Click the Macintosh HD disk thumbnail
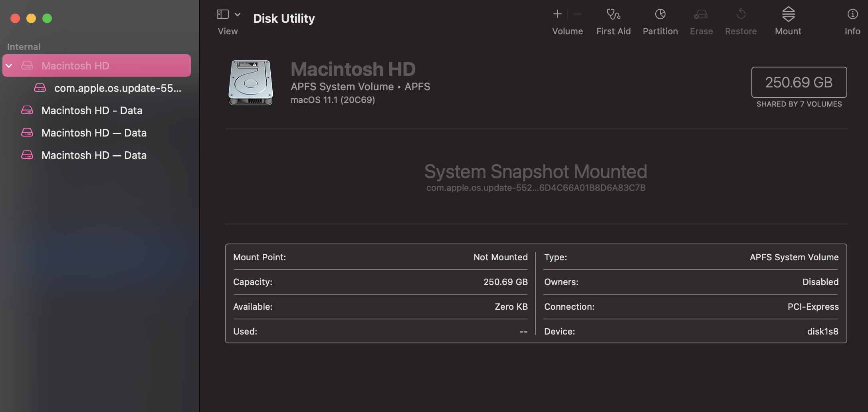Screen dimensions: 868x412 [250, 83]
